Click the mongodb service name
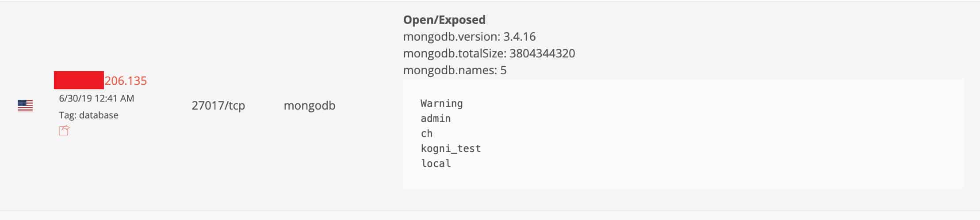This screenshot has height=220, width=980. (310, 106)
